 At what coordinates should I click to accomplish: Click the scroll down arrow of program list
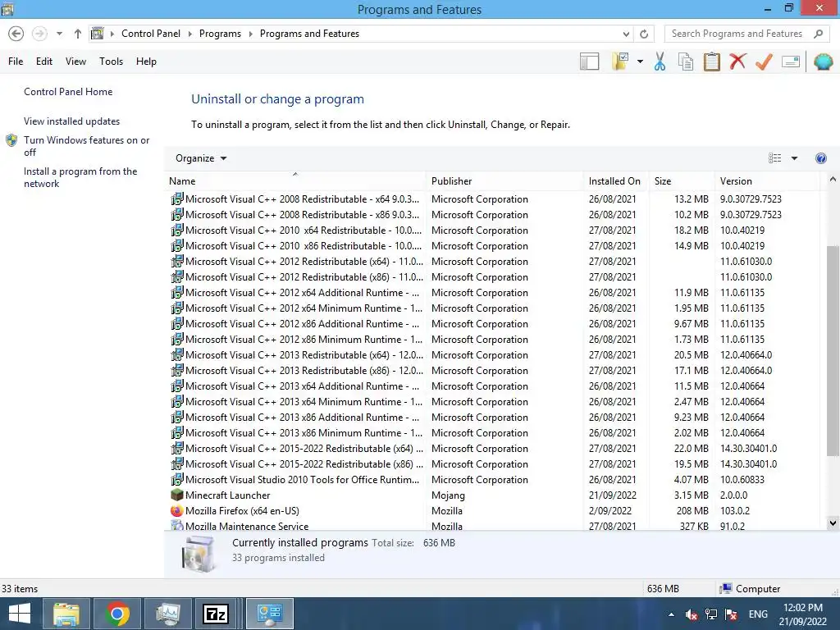[x=833, y=523]
